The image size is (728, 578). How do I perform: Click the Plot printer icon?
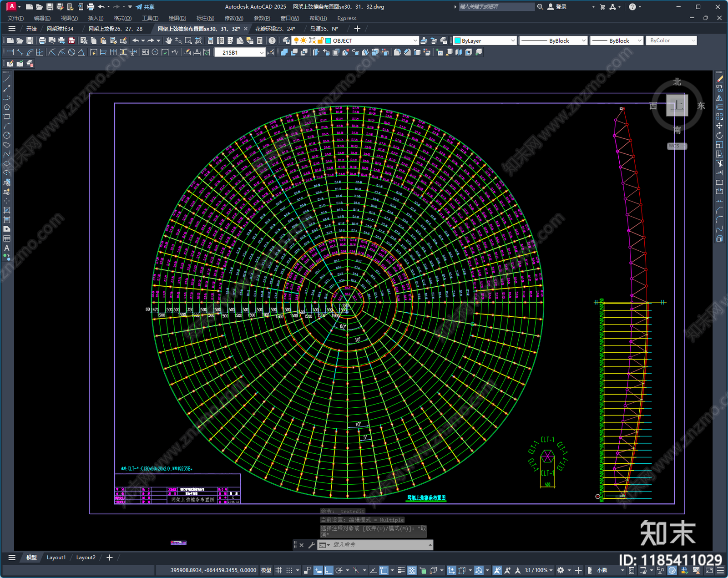42,41
